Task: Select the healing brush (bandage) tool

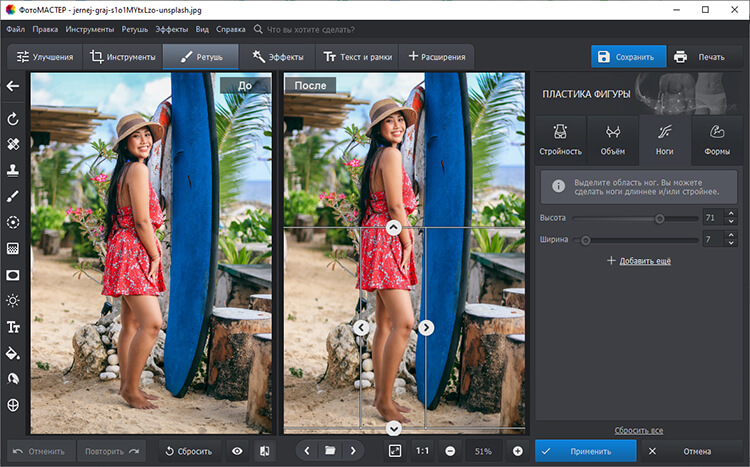Action: click(x=13, y=144)
